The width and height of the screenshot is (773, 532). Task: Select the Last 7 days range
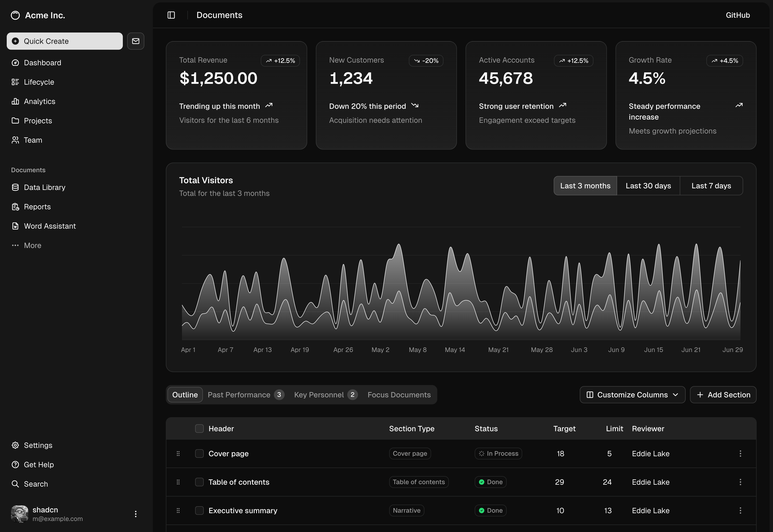tap(711, 186)
